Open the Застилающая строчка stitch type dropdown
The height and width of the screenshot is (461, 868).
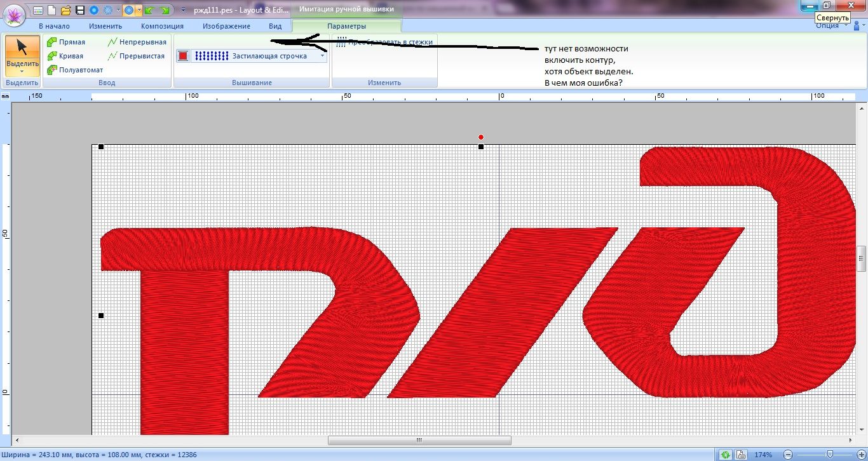322,56
